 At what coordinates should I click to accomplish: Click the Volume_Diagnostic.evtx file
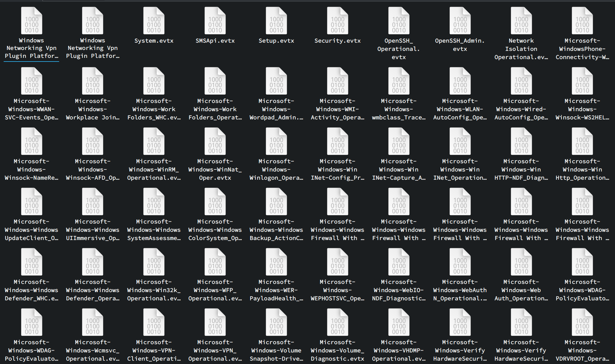point(338,322)
